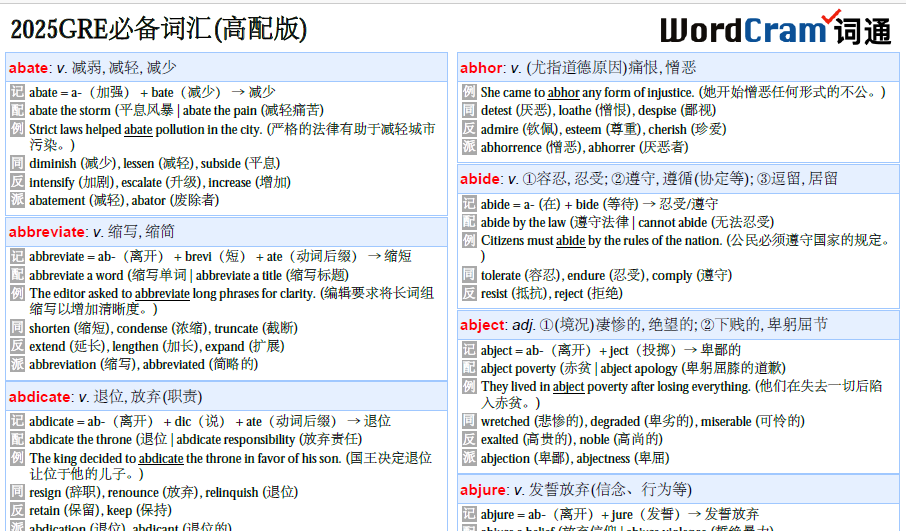The height and width of the screenshot is (531, 906).
Task: Select the 例 example icon in the abject entry
Action: coord(469,386)
